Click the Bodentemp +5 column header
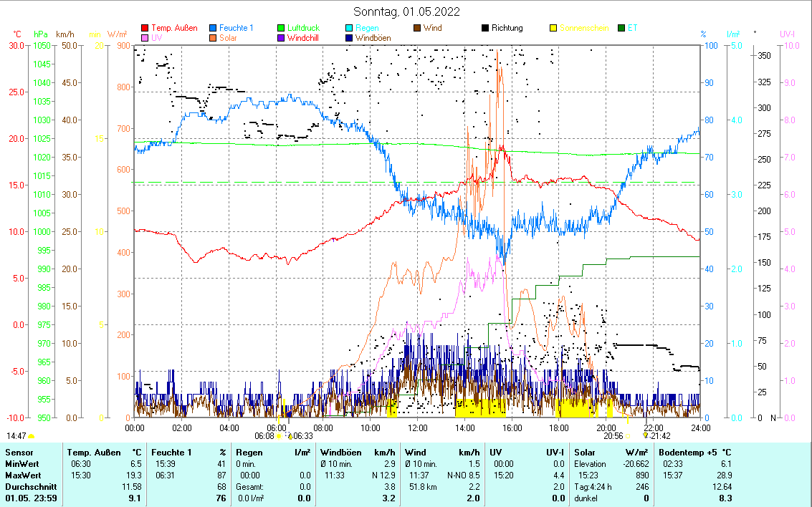This screenshot has width=812, height=507. pos(687,453)
